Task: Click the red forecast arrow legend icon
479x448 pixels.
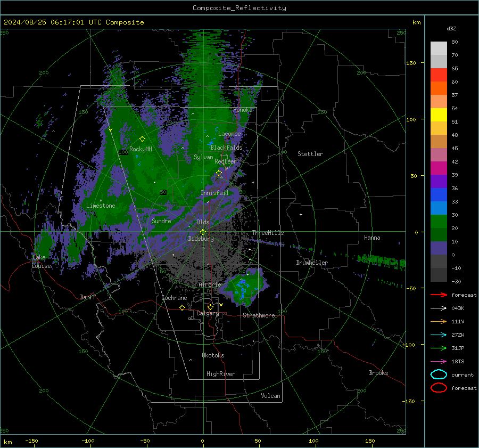Action: point(439,295)
